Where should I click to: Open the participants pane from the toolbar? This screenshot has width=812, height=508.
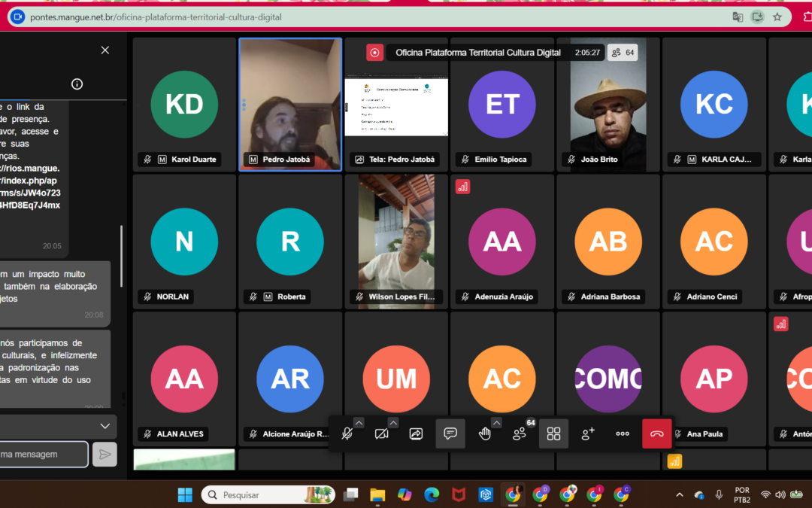pyautogui.click(x=519, y=434)
